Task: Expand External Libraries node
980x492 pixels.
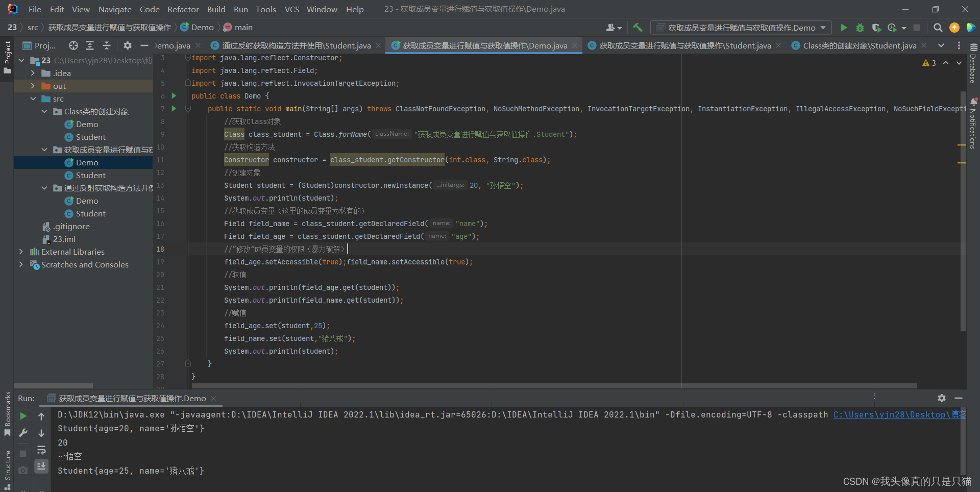Action: (21, 252)
